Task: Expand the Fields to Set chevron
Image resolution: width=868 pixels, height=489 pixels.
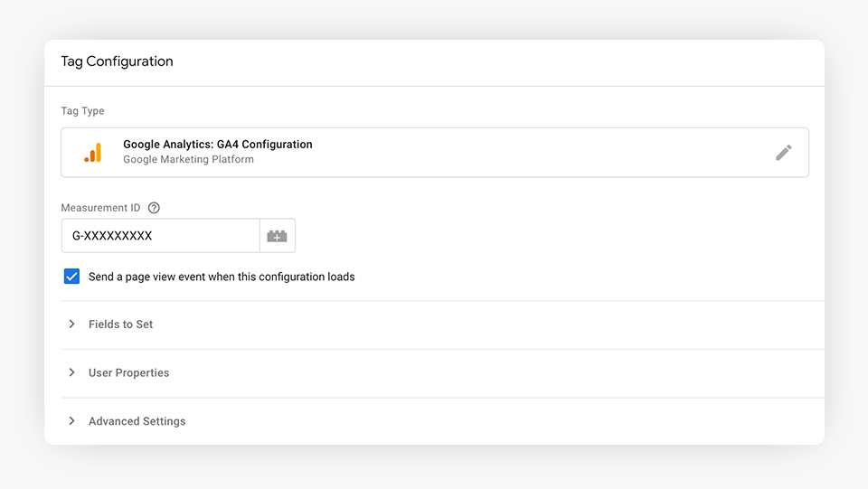Action: (x=72, y=324)
